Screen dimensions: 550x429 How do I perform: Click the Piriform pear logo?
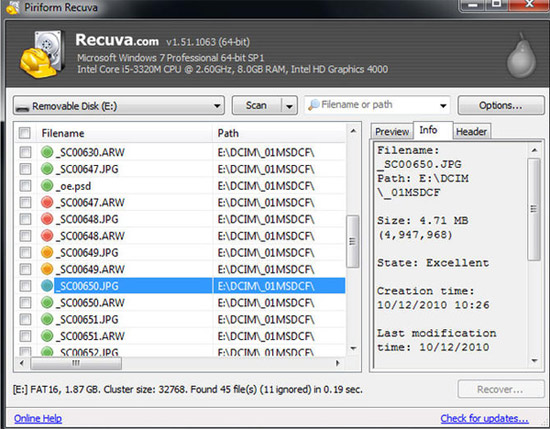(522, 55)
